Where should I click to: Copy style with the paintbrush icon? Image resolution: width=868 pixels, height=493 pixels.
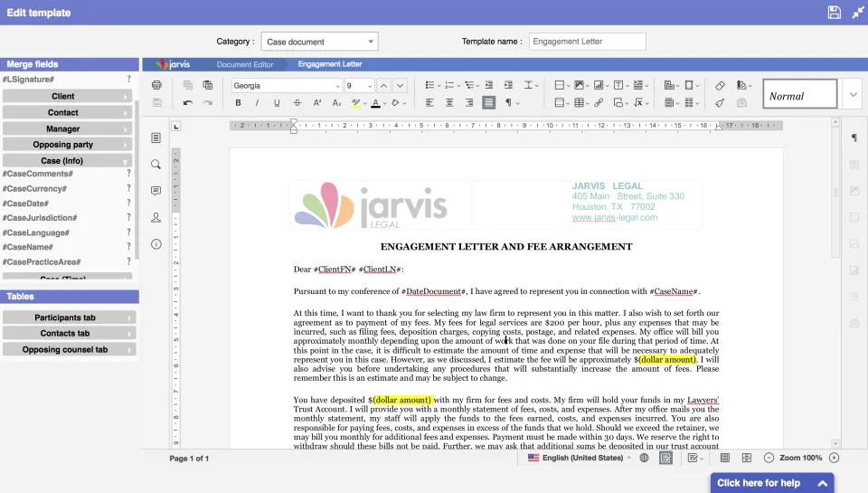point(720,103)
